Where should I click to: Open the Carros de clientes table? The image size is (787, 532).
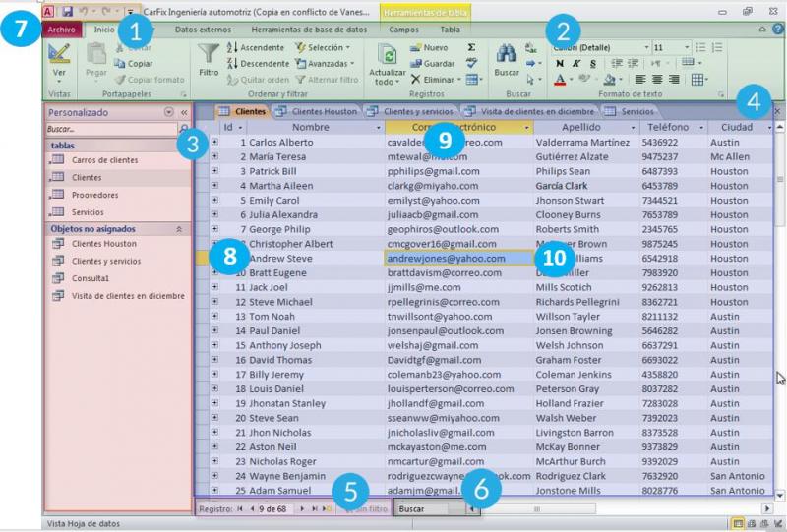tap(105, 160)
